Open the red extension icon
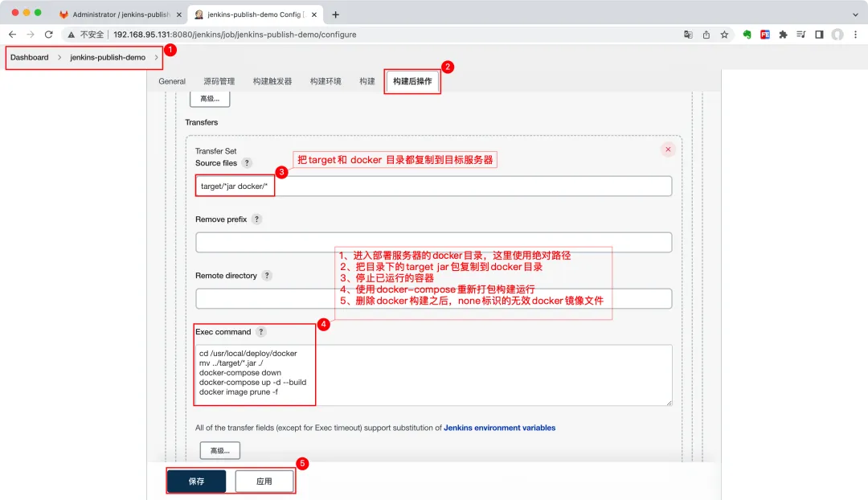Image resolution: width=868 pixels, height=500 pixels. click(x=765, y=35)
